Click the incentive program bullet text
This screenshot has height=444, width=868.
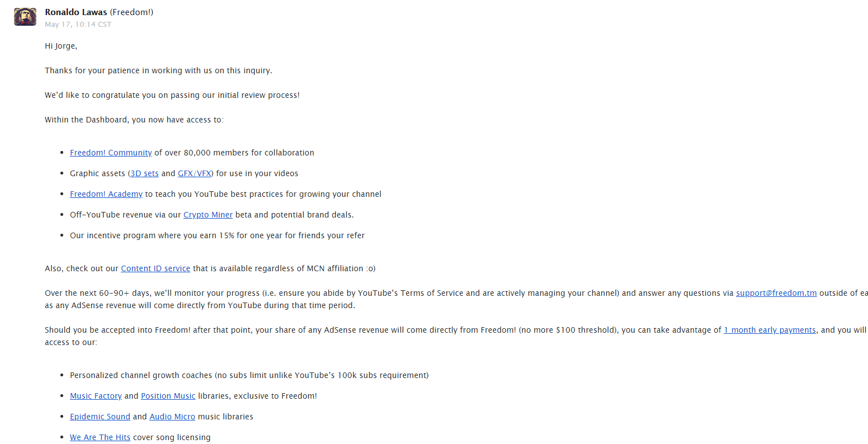[x=217, y=235]
